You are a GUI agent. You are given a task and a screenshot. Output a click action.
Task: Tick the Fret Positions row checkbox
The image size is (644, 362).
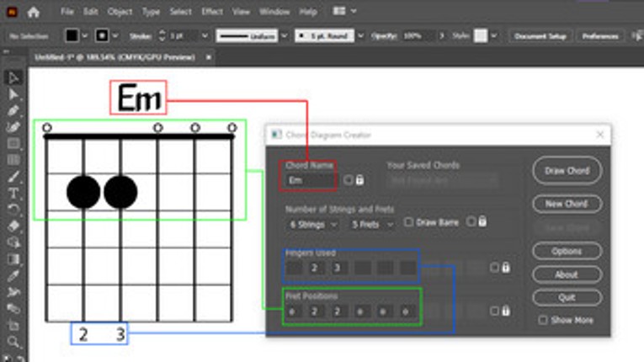click(x=494, y=311)
